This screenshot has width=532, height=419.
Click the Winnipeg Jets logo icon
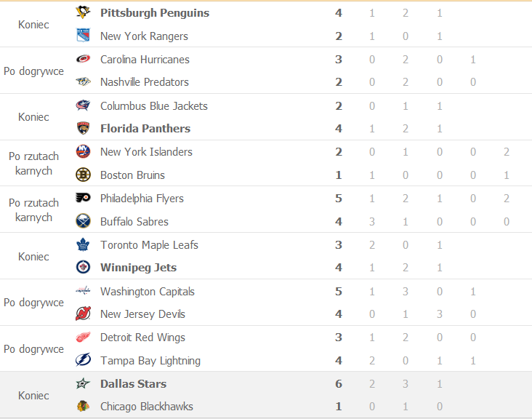(x=83, y=267)
